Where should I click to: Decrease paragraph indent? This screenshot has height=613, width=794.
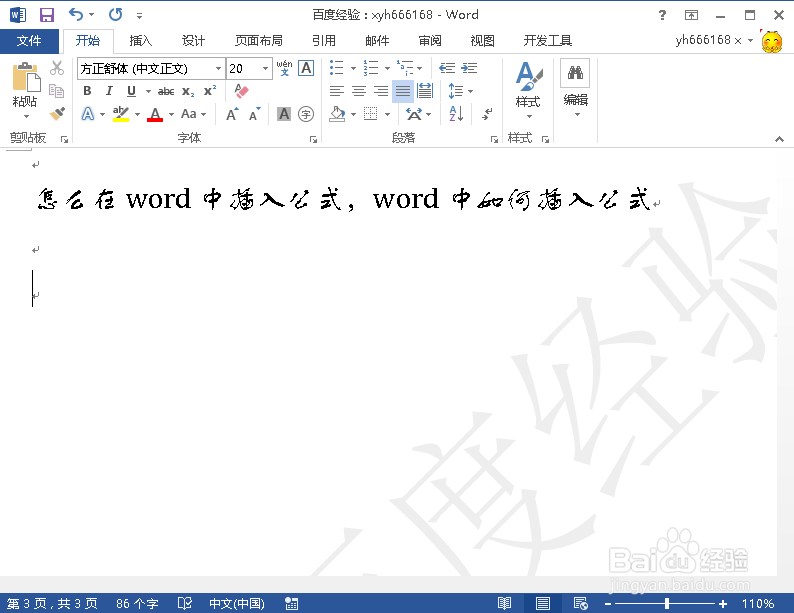pos(447,68)
